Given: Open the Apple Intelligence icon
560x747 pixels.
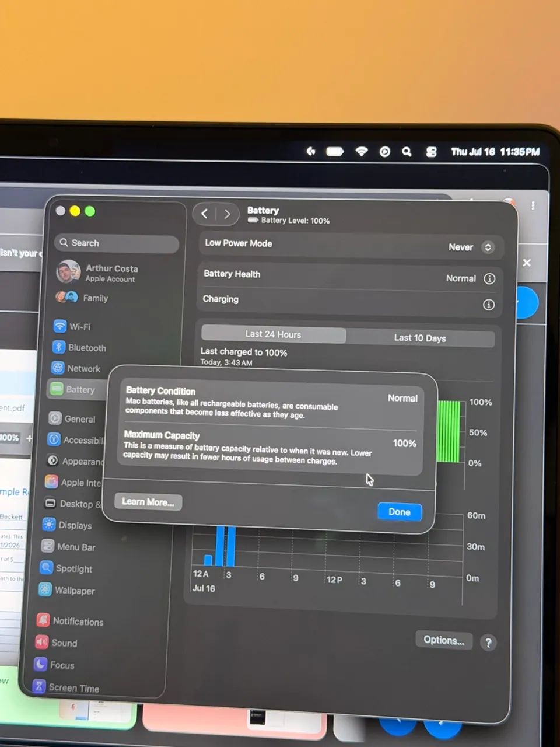Looking at the screenshot, I should pos(51,482).
